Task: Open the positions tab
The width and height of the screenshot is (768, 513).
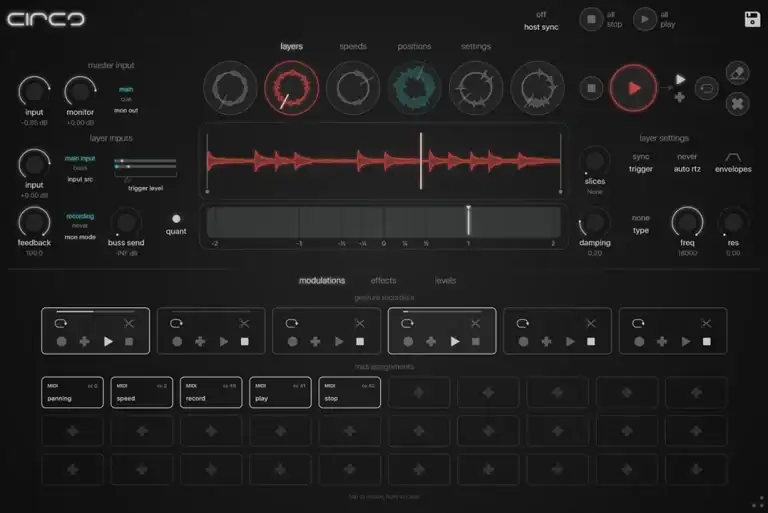Action: (414, 47)
